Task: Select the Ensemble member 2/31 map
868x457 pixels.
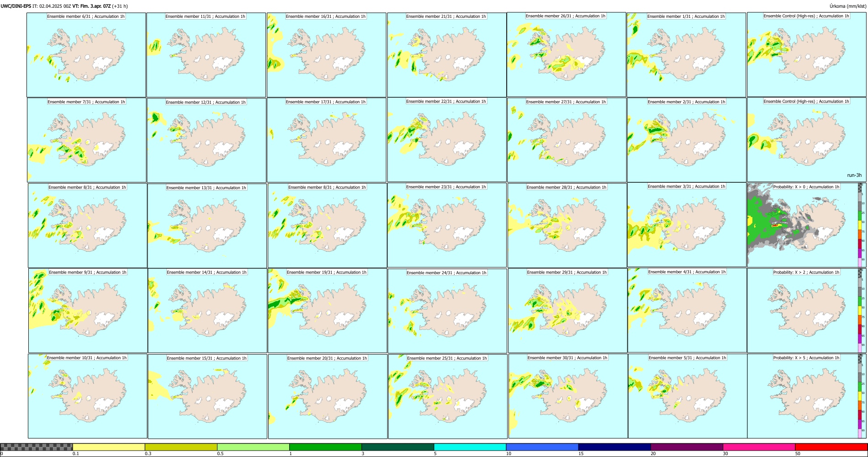Action: [x=687, y=140]
